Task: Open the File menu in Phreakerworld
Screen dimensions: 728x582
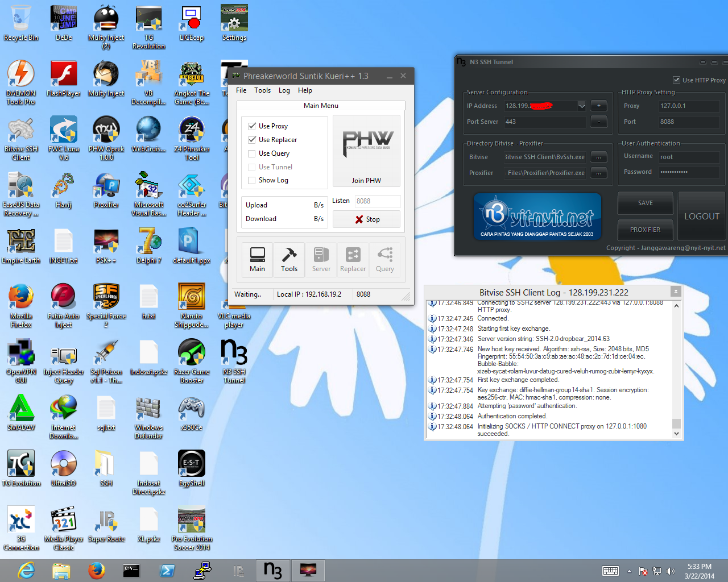Action: tap(241, 90)
